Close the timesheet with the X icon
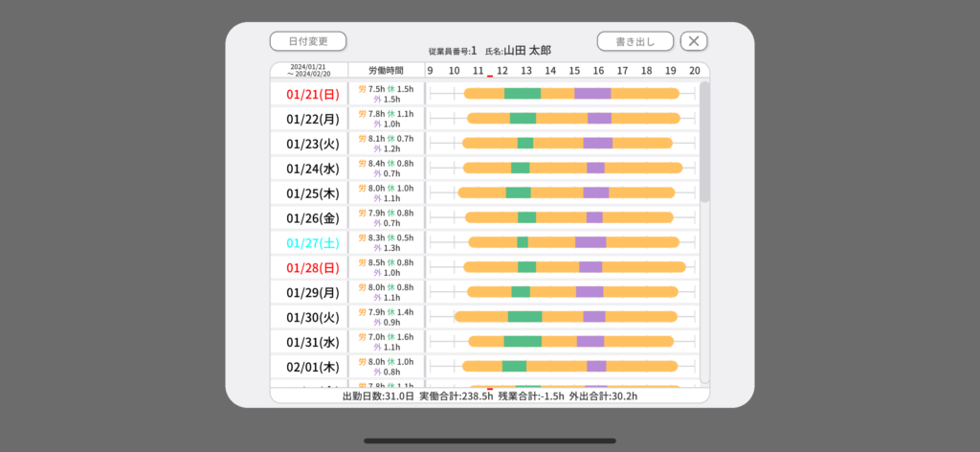The width and height of the screenshot is (980, 452). [694, 41]
